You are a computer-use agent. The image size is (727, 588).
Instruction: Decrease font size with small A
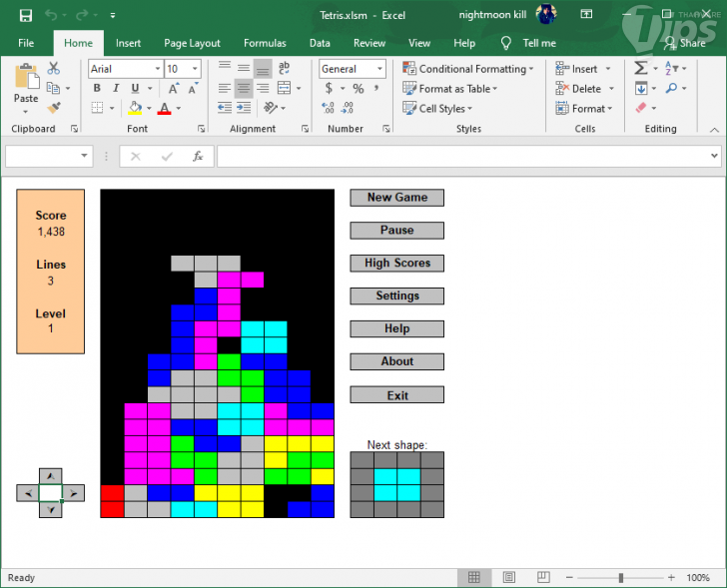[193, 88]
